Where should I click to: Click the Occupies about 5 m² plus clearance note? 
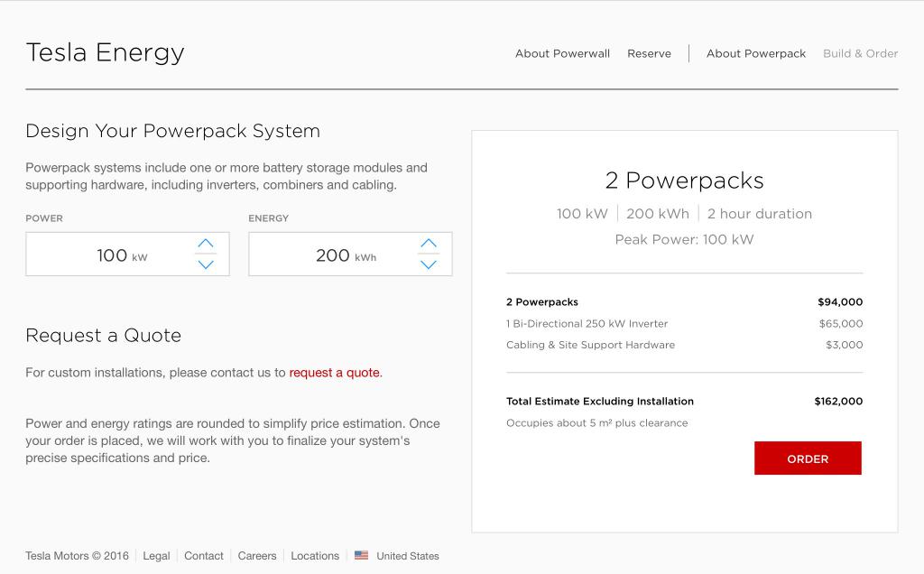597,422
